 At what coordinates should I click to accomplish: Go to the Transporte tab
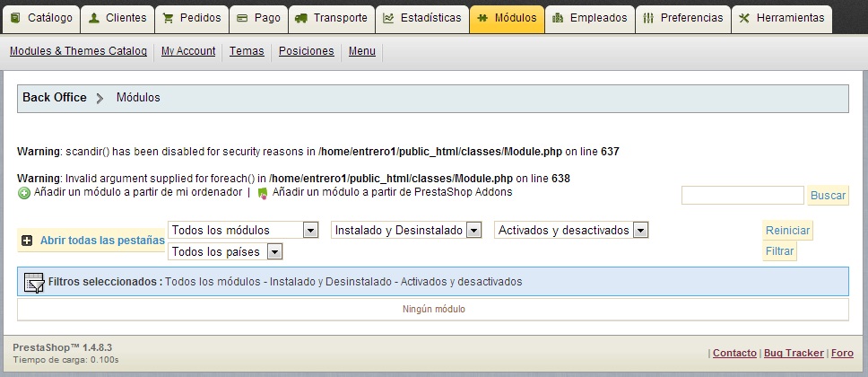pos(332,19)
